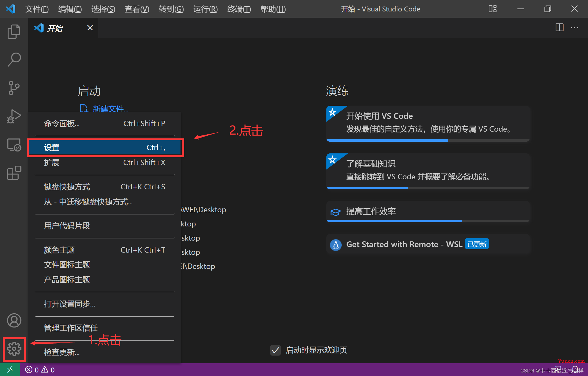Open the 转到(G) menu
The width and height of the screenshot is (588, 376).
point(171,9)
